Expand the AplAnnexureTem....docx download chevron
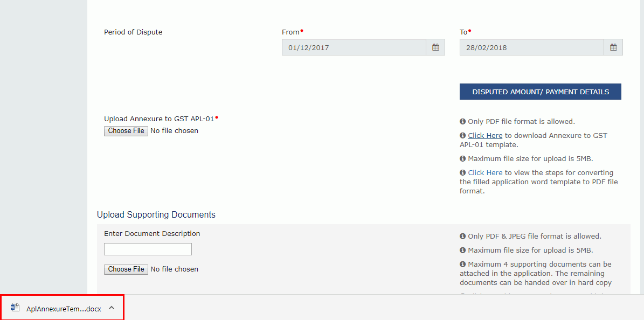This screenshot has height=320, width=644. [112, 307]
